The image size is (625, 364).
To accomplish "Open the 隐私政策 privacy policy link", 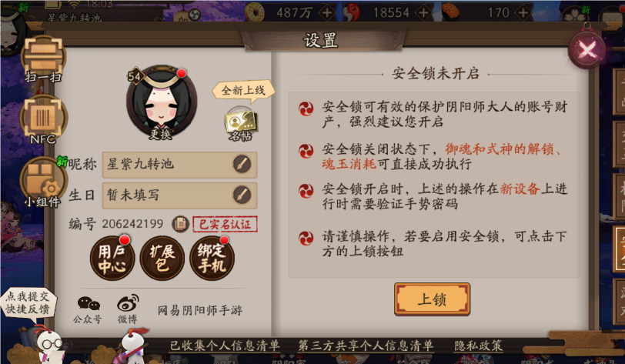I will [x=478, y=346].
